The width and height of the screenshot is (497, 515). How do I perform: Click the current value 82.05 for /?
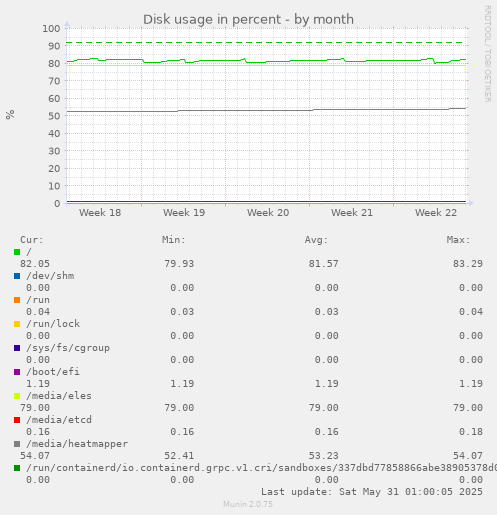35,264
